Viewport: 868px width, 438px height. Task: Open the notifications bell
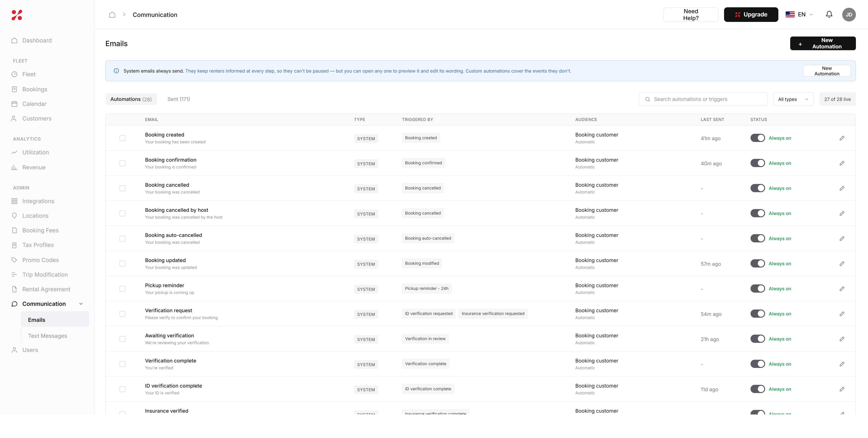coord(829,15)
